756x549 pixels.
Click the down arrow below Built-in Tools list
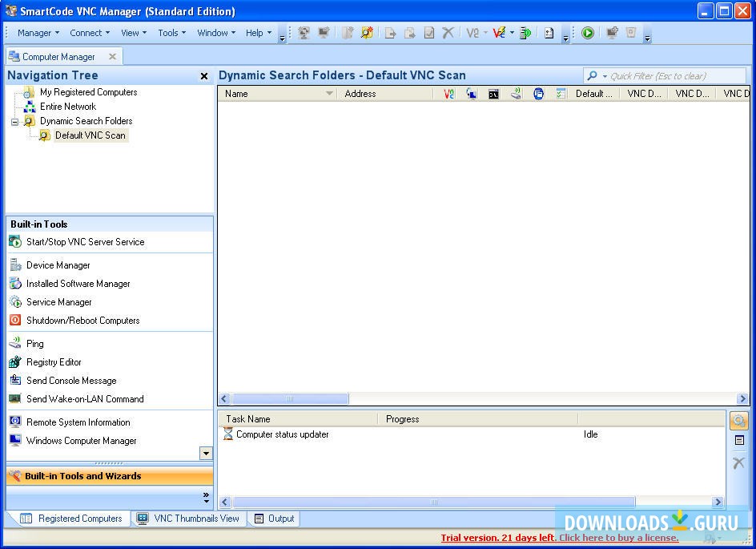point(206,453)
